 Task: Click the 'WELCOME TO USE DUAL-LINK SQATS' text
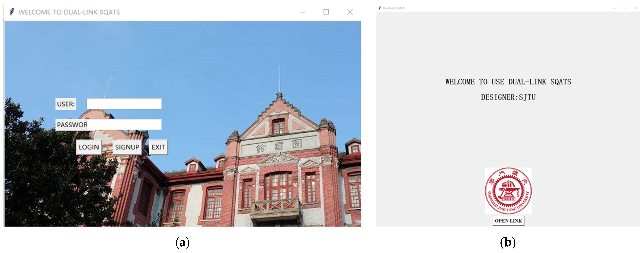click(x=508, y=82)
